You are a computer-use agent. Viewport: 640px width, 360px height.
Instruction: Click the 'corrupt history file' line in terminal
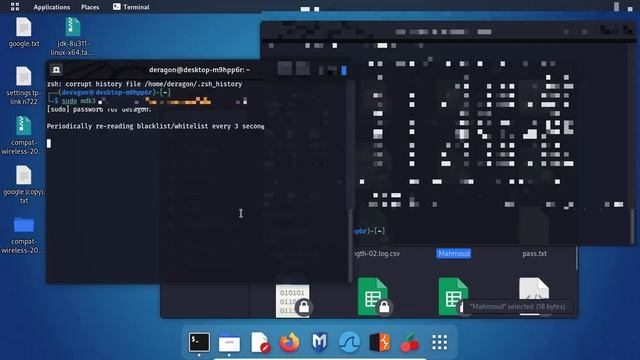click(144, 84)
